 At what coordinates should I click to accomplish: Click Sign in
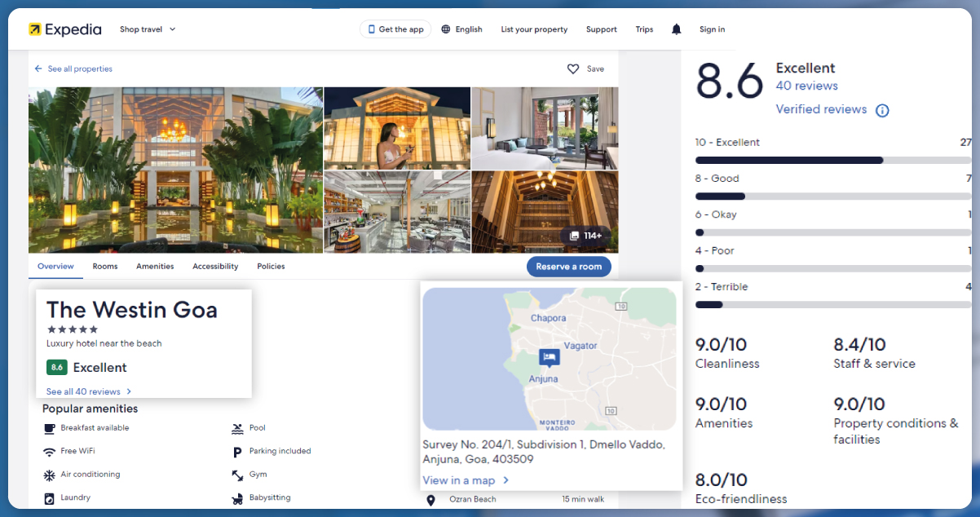coord(712,29)
